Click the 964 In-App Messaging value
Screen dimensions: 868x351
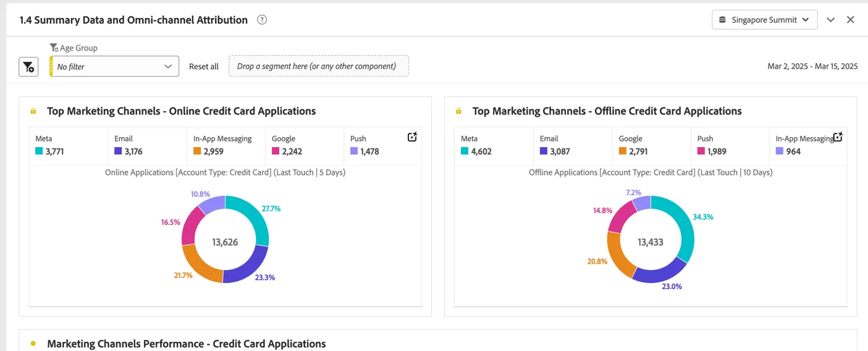(x=793, y=151)
